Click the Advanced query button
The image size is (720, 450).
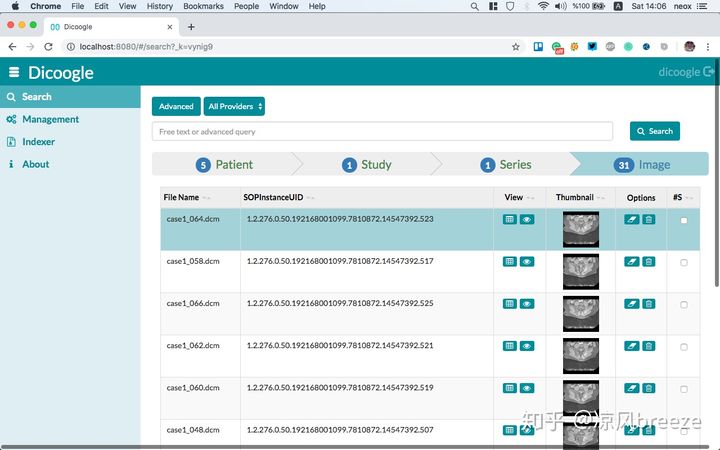point(176,107)
